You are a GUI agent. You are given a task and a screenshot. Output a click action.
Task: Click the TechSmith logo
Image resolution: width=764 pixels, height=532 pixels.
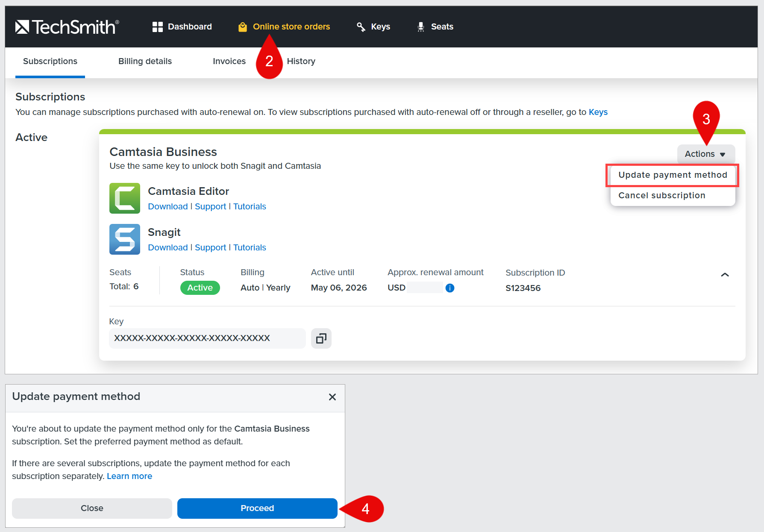coord(67,27)
